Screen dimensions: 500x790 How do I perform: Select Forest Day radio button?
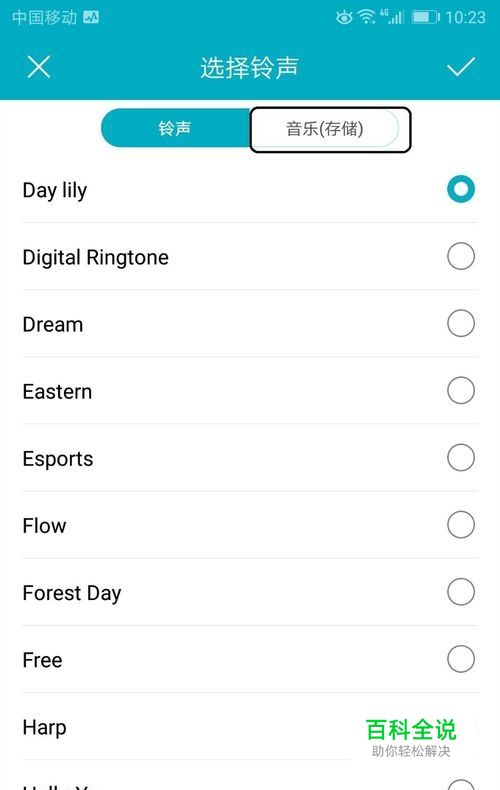pos(461,591)
